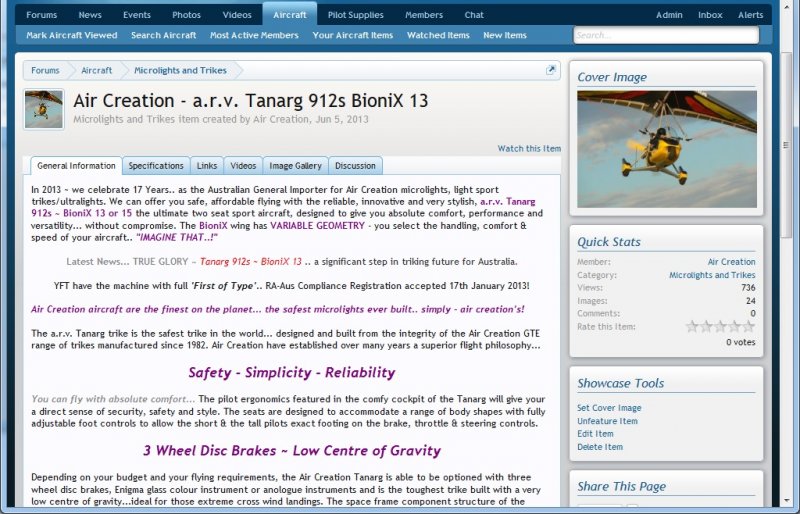The height and width of the screenshot is (514, 800).
Task: Click the item thumbnail beside the title
Action: (x=44, y=109)
